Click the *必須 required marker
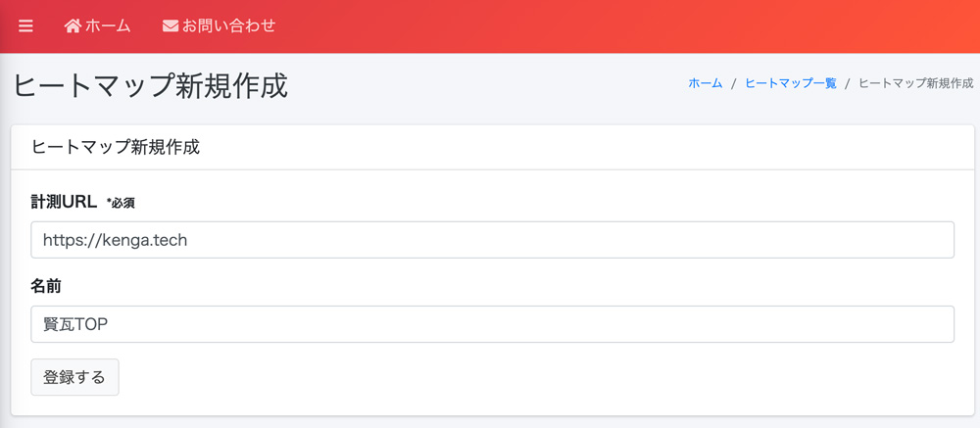Screen dimensions: 980x428 (x=121, y=204)
